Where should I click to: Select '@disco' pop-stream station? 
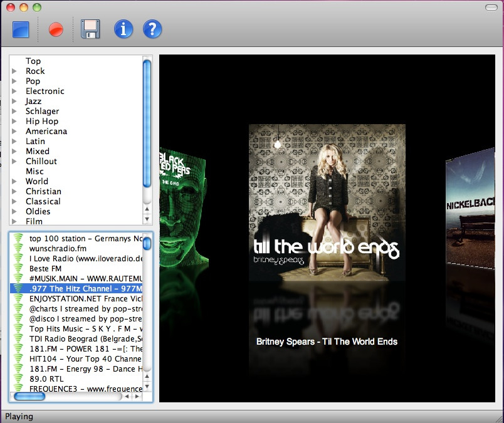(x=86, y=318)
